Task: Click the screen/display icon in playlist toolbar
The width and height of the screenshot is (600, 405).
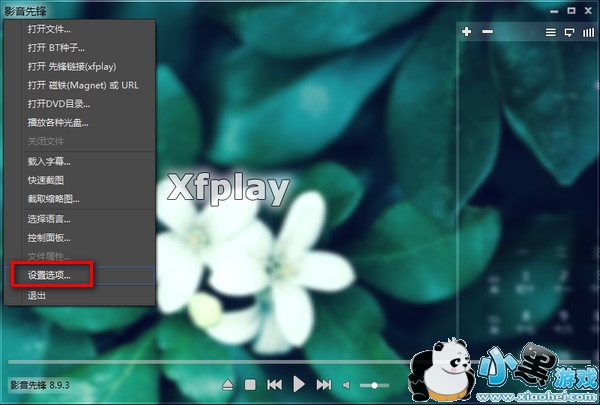Action: (x=569, y=33)
